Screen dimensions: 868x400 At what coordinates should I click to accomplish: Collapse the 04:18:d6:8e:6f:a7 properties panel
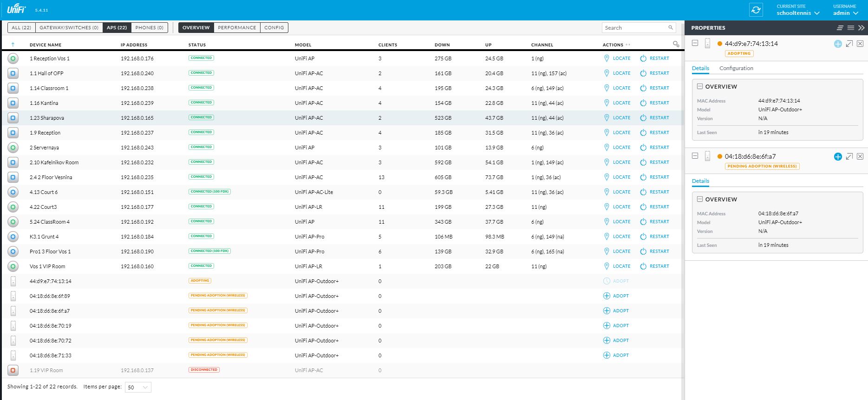pyautogui.click(x=695, y=156)
